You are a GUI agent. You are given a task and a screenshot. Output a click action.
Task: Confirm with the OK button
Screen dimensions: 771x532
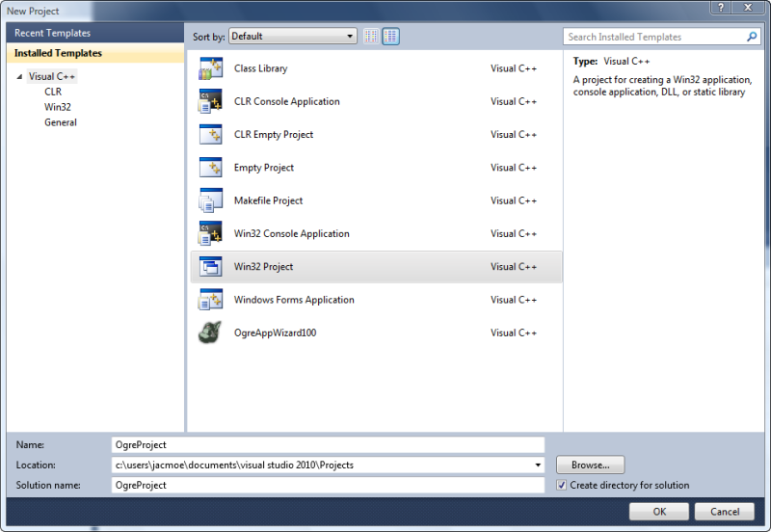[659, 512]
